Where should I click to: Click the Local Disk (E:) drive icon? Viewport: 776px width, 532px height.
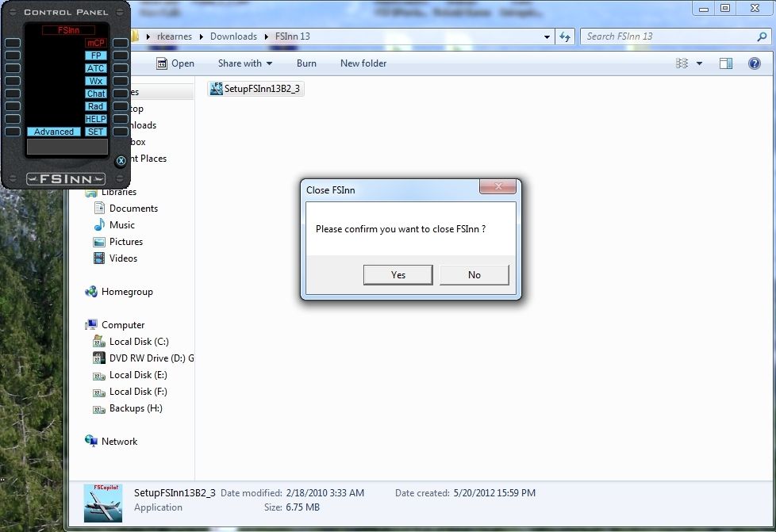99,376
